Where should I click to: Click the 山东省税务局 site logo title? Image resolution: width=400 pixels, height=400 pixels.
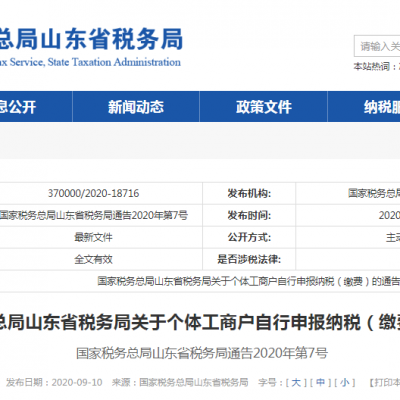click(x=91, y=39)
